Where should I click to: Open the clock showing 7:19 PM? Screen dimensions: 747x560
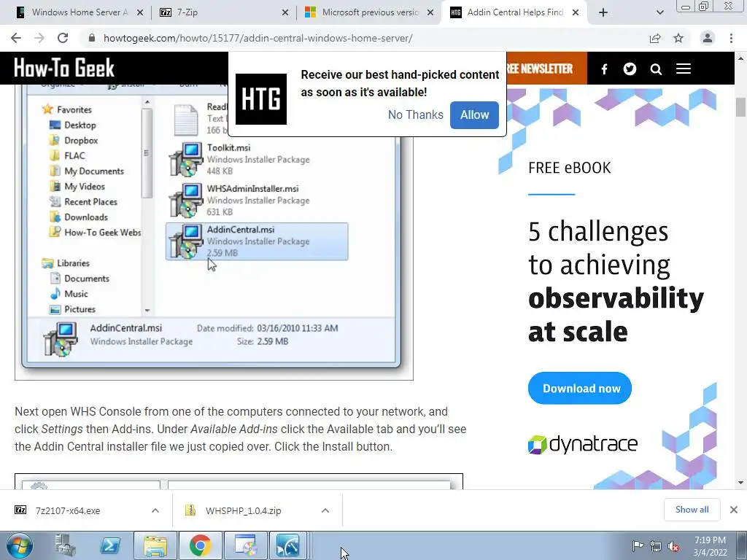[710, 546]
